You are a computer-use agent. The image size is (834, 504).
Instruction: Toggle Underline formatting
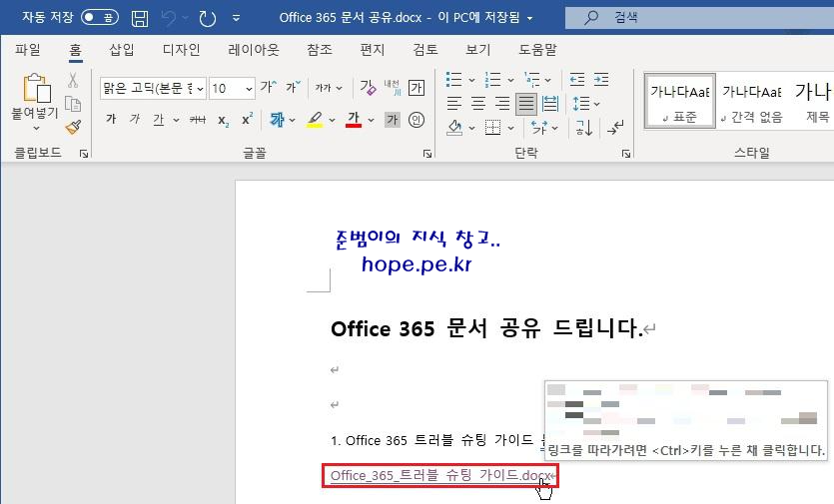(x=159, y=120)
